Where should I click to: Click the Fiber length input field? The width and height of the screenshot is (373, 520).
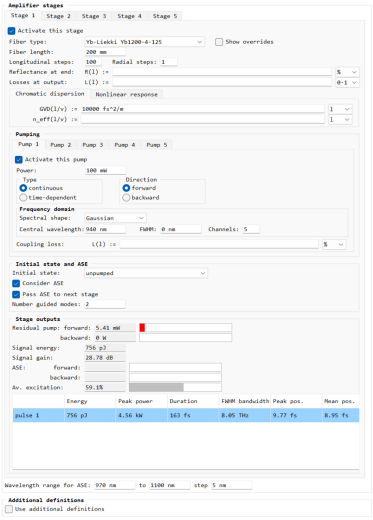(105, 52)
